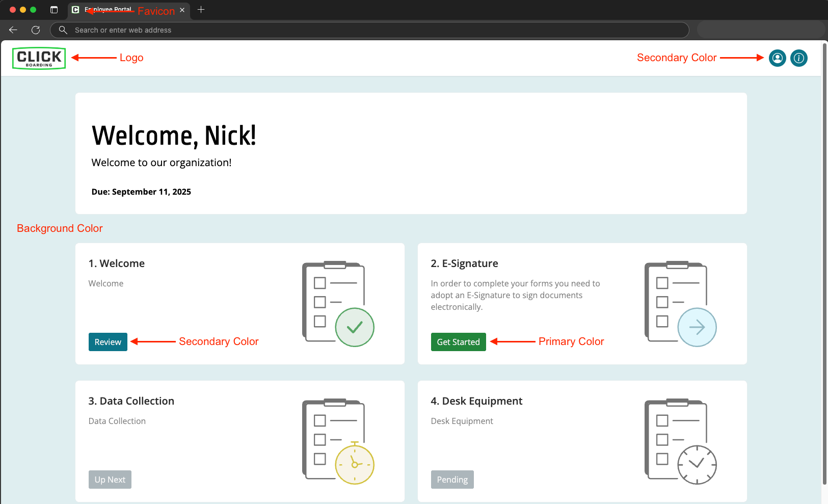Click the "Due: September 11, 2025" text
The width and height of the screenshot is (828, 504).
click(141, 192)
